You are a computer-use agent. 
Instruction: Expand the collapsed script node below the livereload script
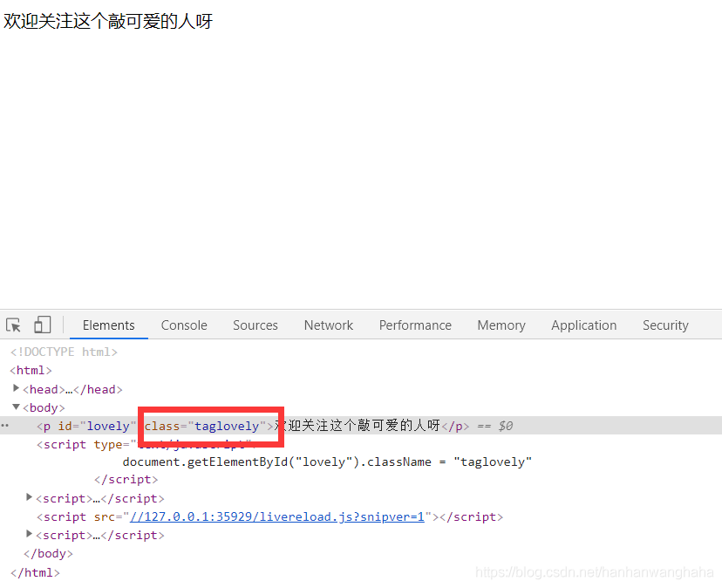pyautogui.click(x=29, y=534)
